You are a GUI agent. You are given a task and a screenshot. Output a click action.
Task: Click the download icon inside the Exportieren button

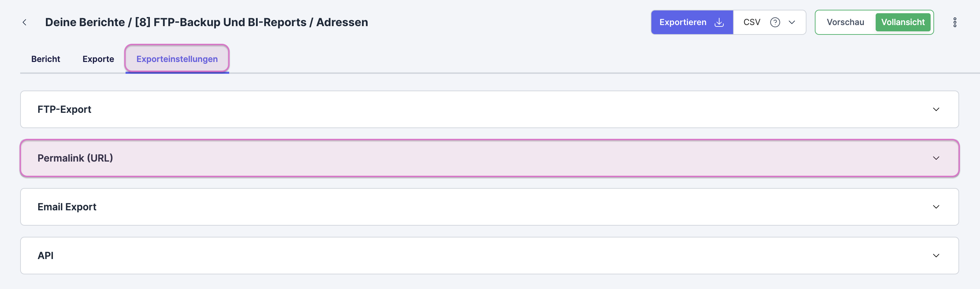(719, 22)
